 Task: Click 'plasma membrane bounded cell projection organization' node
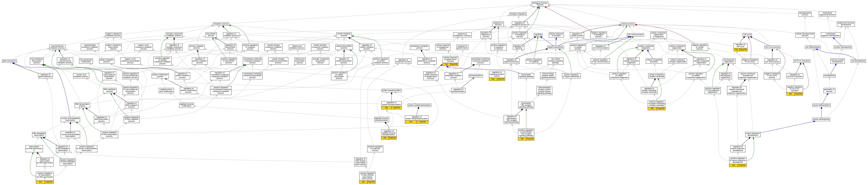pyautogui.click(x=748, y=76)
